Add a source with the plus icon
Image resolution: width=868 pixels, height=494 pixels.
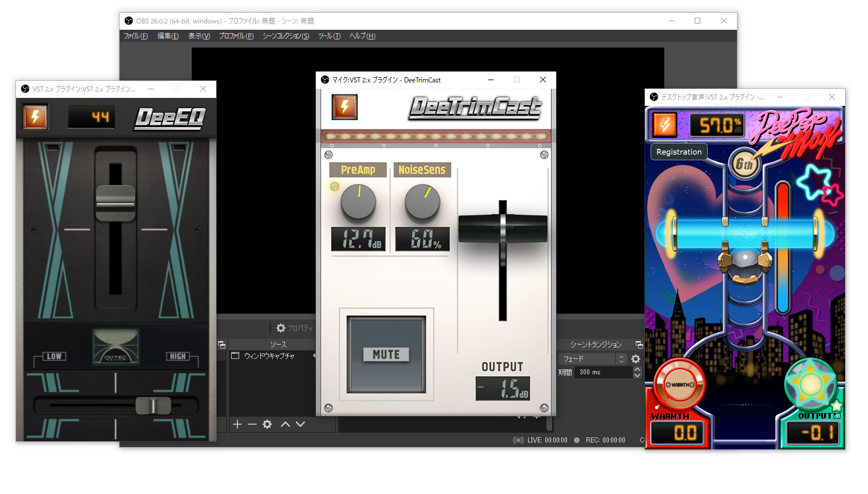pyautogui.click(x=237, y=424)
